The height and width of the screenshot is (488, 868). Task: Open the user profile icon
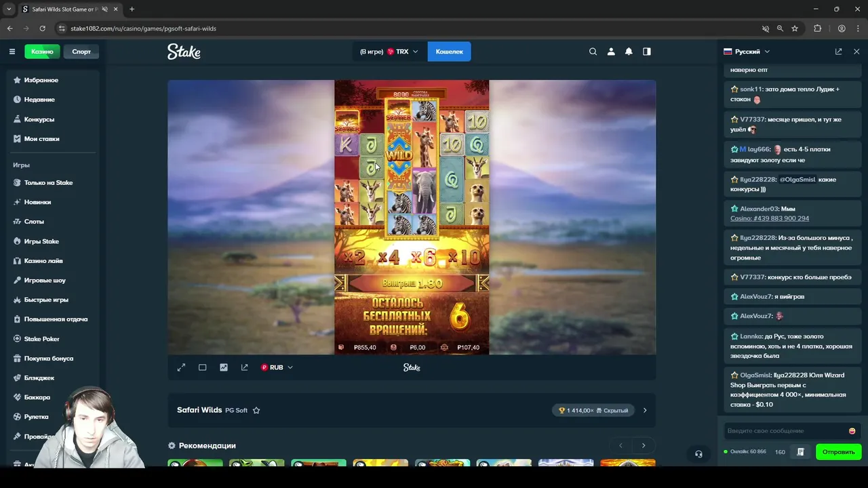(x=611, y=52)
